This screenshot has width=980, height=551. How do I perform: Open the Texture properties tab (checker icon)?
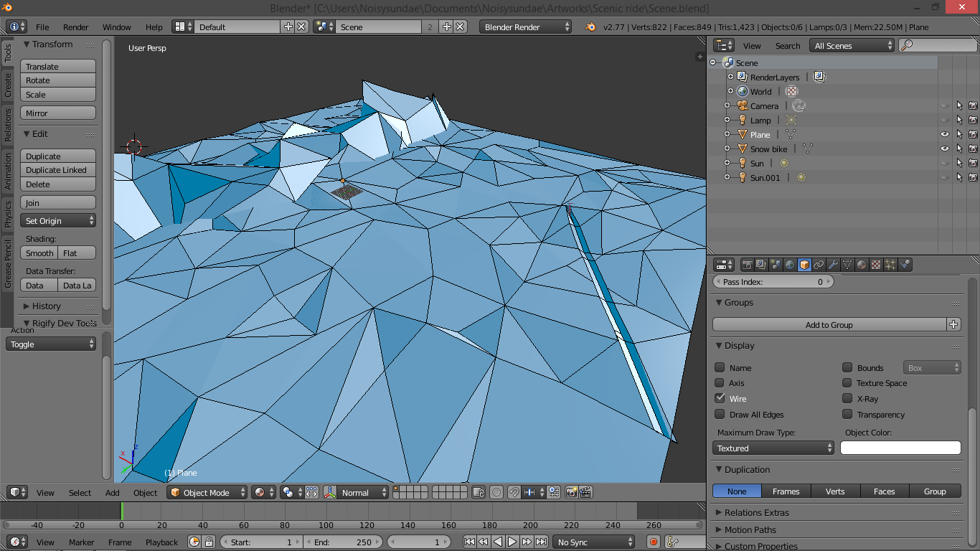click(x=876, y=265)
